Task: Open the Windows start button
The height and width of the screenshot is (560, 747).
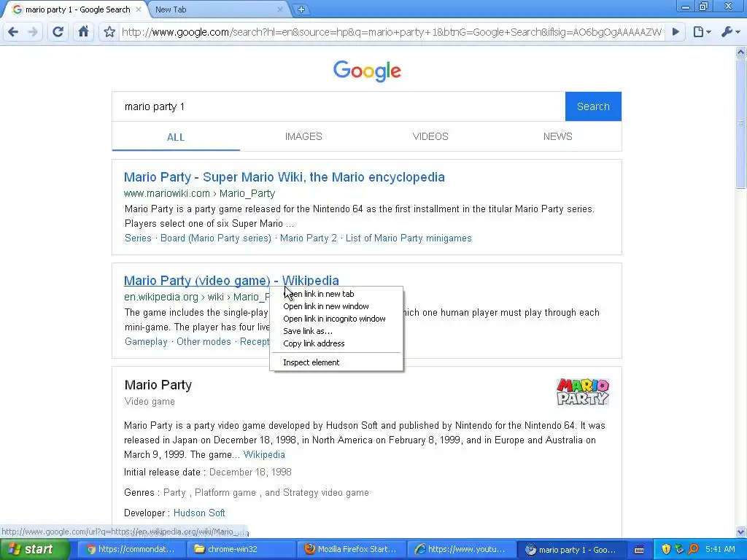Action: point(34,549)
